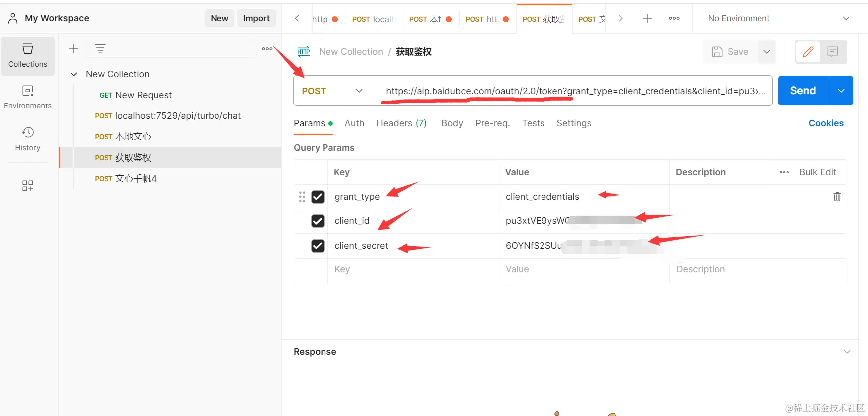Click the HTTP request type icon
Viewport: 868px width, 416px height.
(304, 52)
